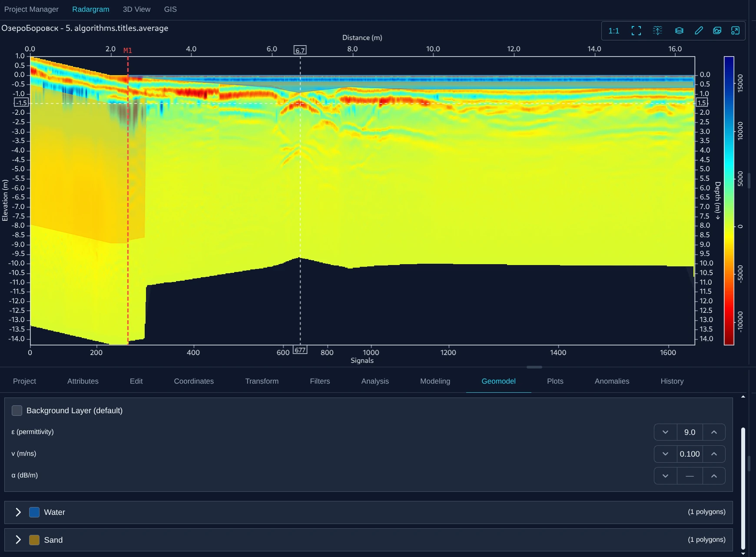Expand the Sand layer row
Screen dimensions: 756x557
pyautogui.click(x=18, y=540)
